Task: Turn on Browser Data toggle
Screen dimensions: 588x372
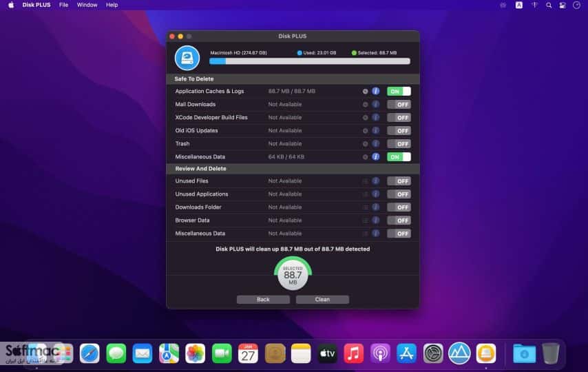Action: (399, 220)
